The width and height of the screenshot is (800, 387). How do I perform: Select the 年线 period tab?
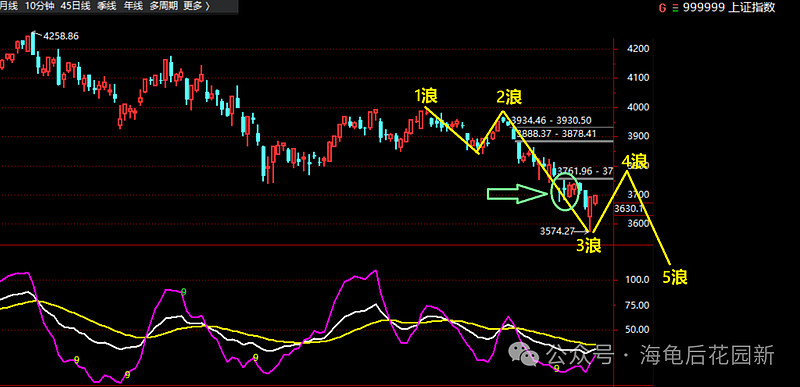pyautogui.click(x=134, y=7)
